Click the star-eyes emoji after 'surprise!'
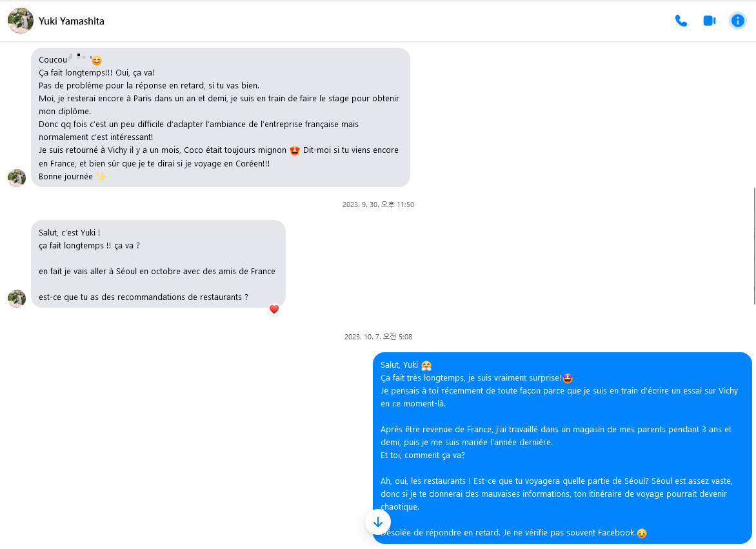 tap(568, 379)
